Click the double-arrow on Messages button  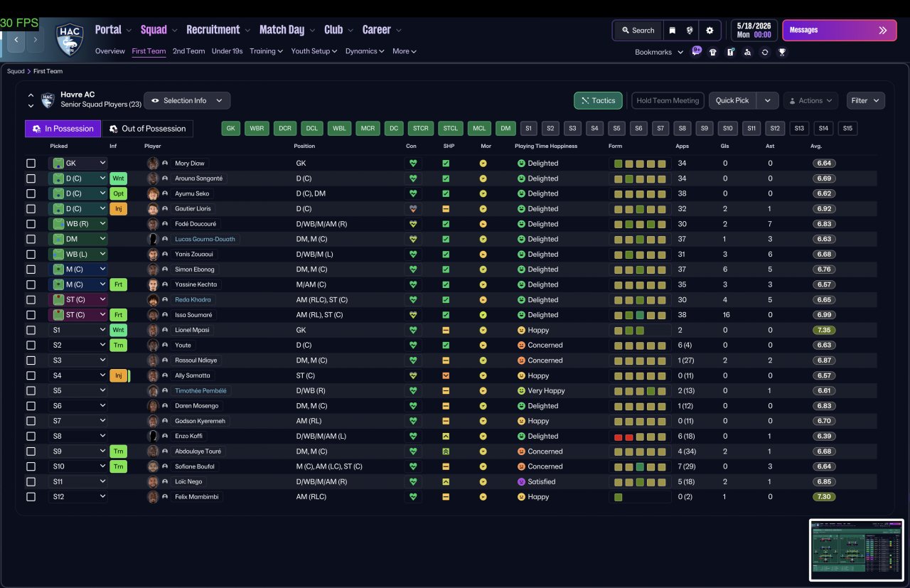click(x=883, y=31)
